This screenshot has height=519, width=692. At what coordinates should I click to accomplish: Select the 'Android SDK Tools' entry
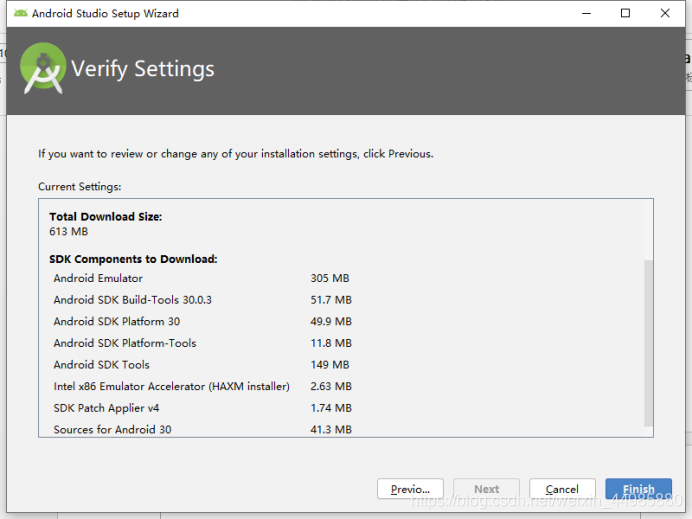(x=102, y=365)
